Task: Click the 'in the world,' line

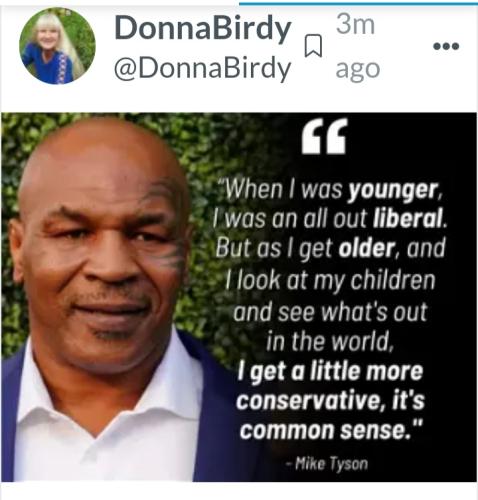Action: pyautogui.click(x=330, y=341)
